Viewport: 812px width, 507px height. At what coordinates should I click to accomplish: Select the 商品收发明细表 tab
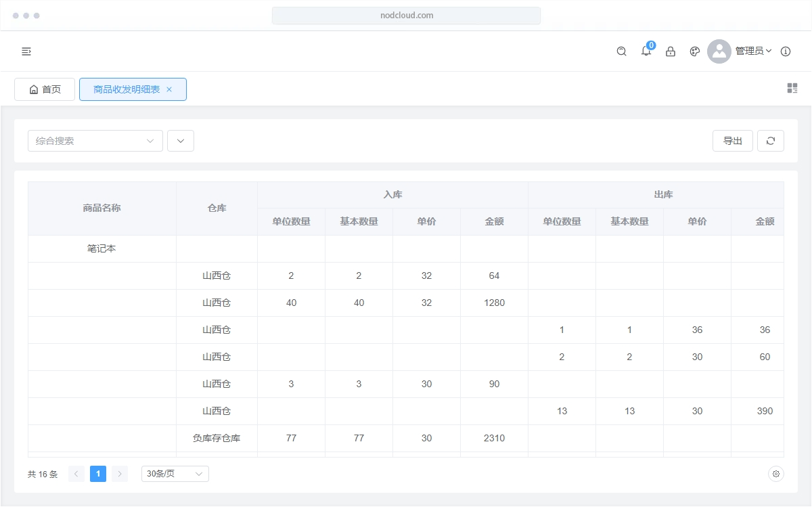pyautogui.click(x=127, y=89)
